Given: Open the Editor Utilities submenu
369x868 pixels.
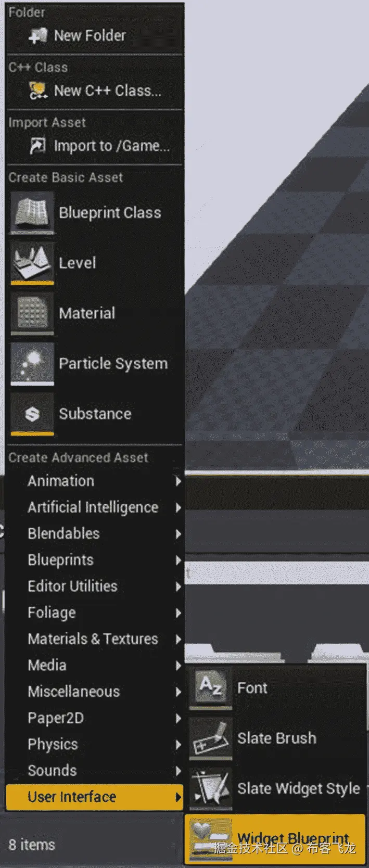Looking at the screenshot, I should tap(94, 586).
